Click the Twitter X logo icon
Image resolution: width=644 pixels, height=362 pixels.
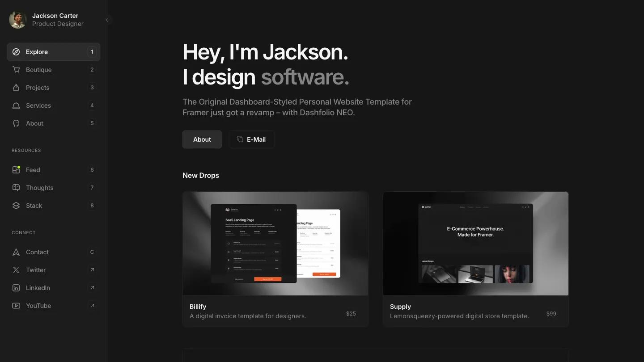tap(16, 270)
